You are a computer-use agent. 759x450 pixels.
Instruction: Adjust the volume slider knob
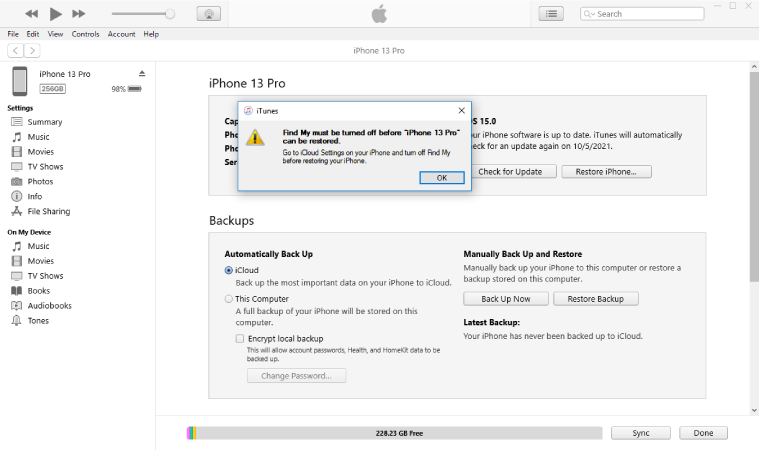170,14
